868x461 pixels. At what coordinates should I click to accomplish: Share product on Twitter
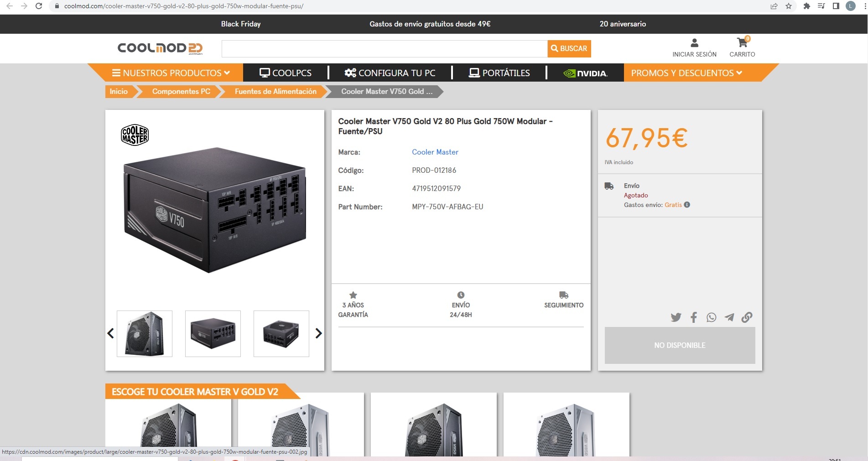coord(676,317)
